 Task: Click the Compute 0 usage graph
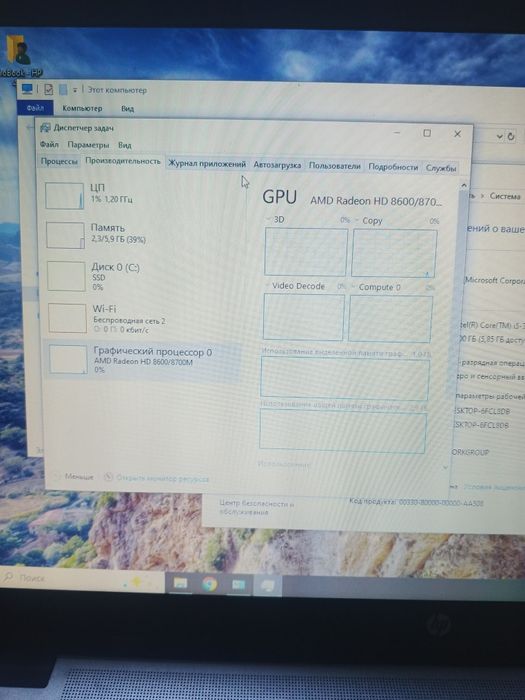point(390,319)
